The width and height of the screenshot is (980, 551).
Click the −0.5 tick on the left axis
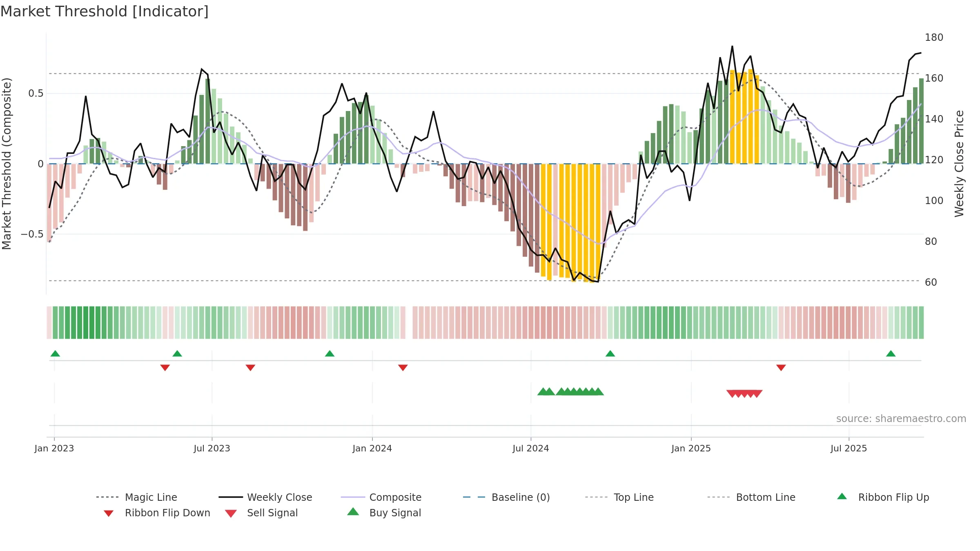(x=32, y=234)
